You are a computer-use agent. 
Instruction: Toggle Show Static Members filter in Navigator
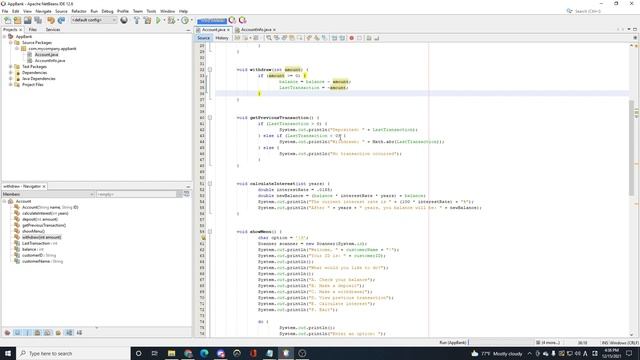[x=27, y=333]
